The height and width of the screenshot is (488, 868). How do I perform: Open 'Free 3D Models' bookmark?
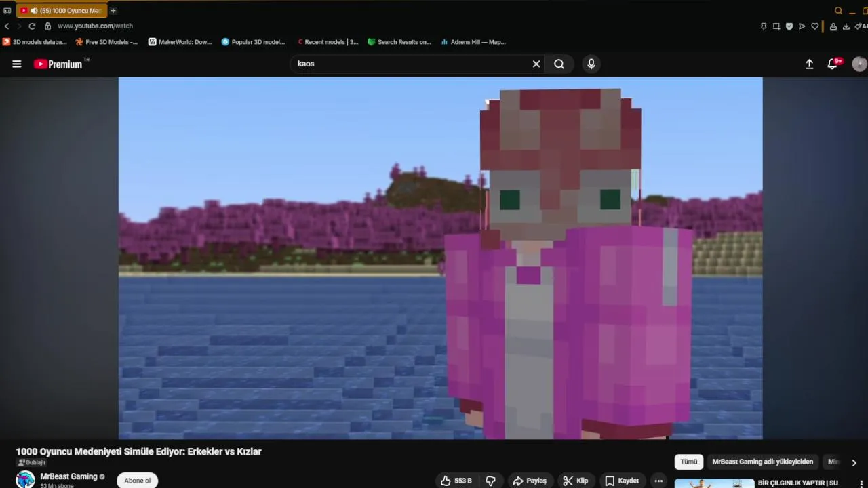106,42
